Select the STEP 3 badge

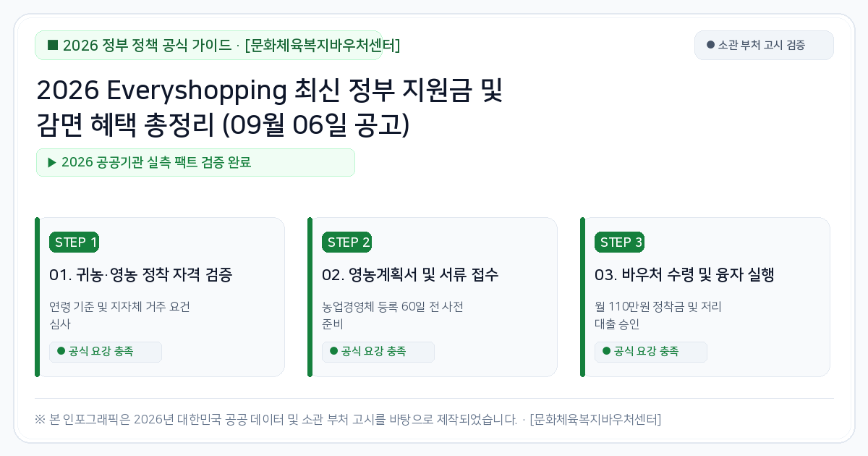click(619, 242)
